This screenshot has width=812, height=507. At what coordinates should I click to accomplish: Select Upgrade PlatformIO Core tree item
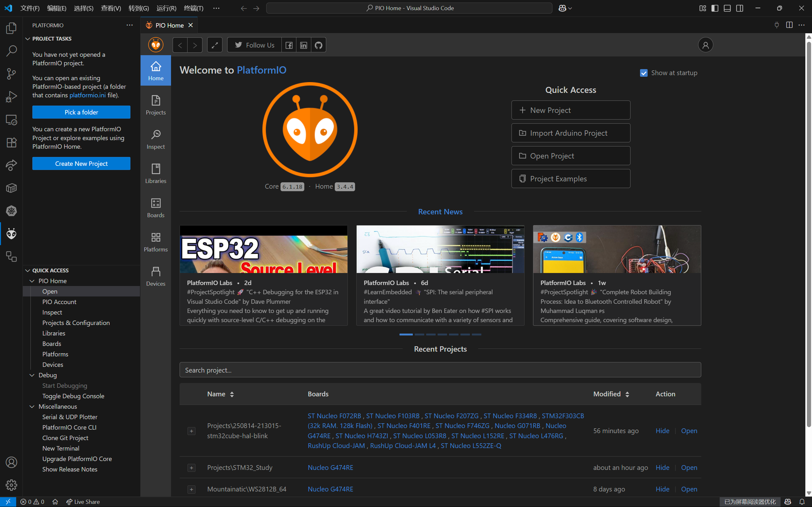point(77,459)
